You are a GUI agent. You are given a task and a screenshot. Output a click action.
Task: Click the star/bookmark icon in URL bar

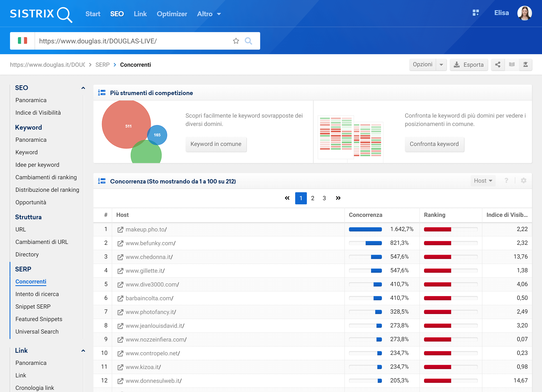[236, 41]
